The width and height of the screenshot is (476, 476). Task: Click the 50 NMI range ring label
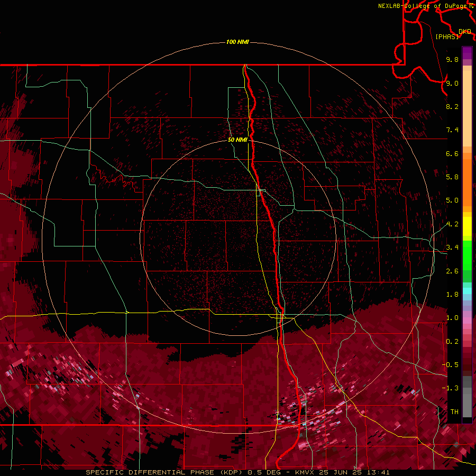click(237, 140)
